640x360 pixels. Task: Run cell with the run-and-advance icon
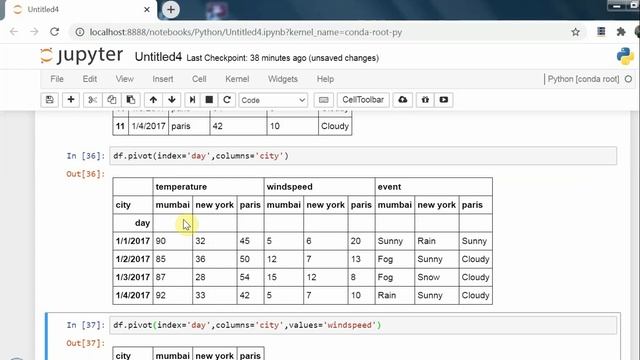point(192,100)
